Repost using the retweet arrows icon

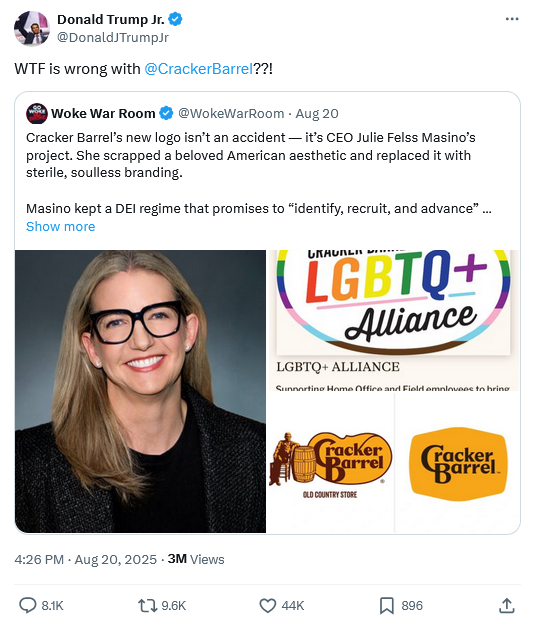[147, 605]
